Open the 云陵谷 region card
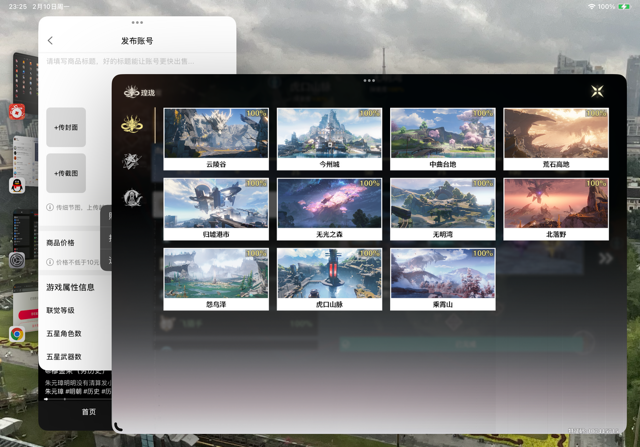 216,139
